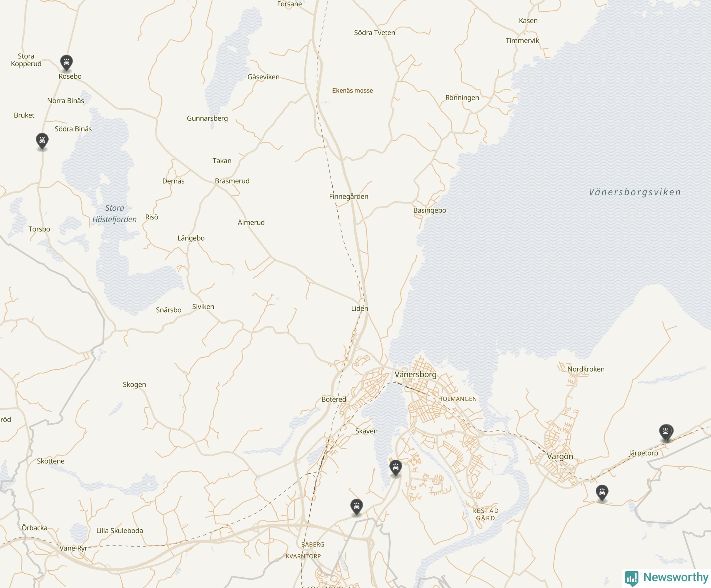This screenshot has height=588, width=711.
Task: Click the Södra Tveten place label
Action: [374, 33]
